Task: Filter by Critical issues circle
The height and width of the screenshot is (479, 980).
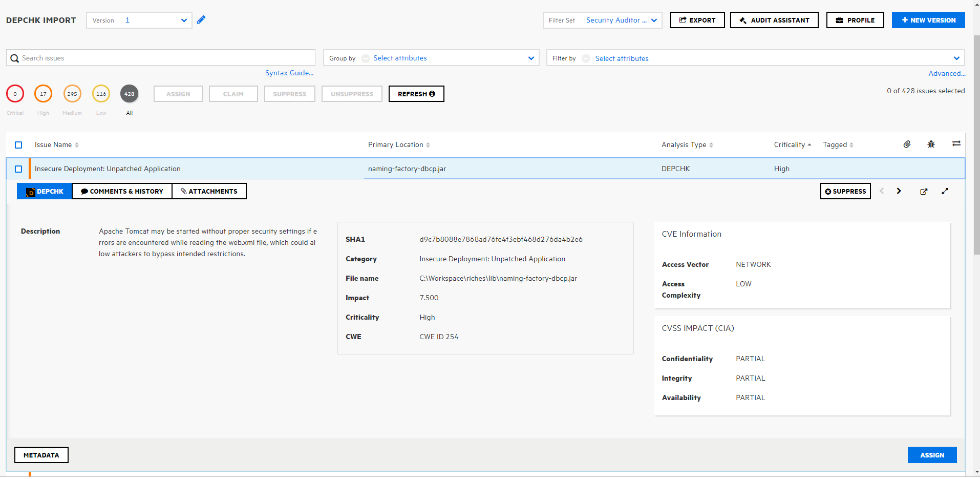Action: [15, 94]
